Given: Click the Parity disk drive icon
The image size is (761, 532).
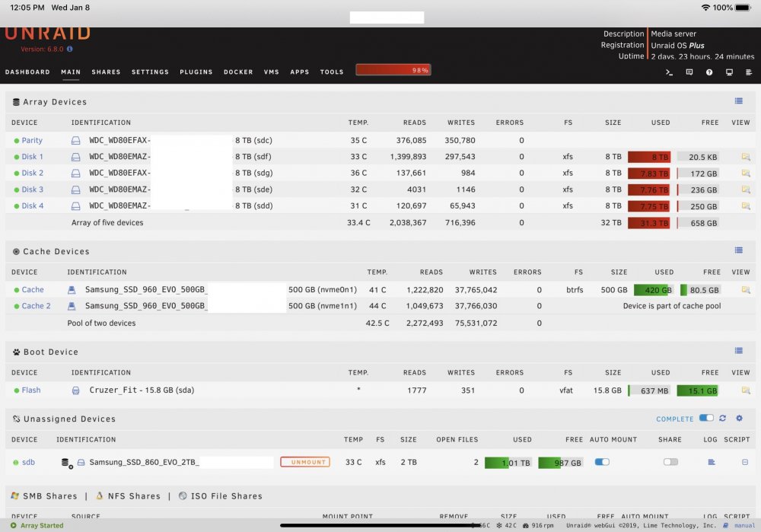Looking at the screenshot, I should [x=75, y=140].
